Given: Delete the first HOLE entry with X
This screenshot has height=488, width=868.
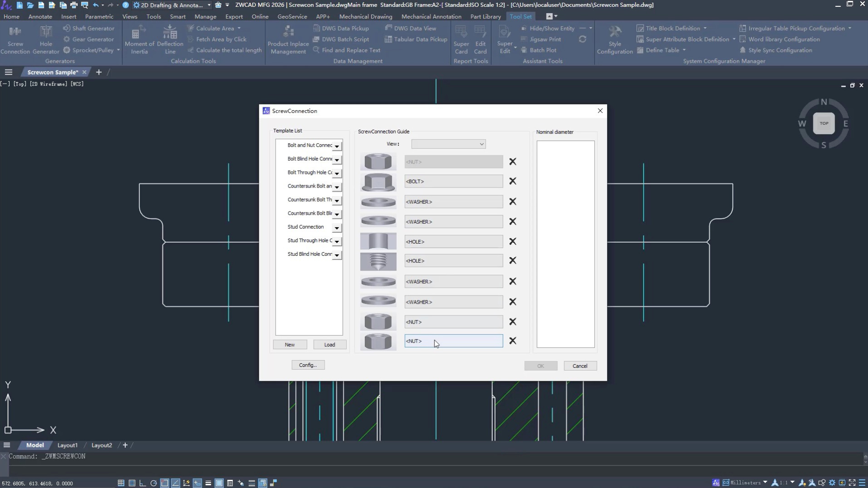Looking at the screenshot, I should pyautogui.click(x=513, y=241).
